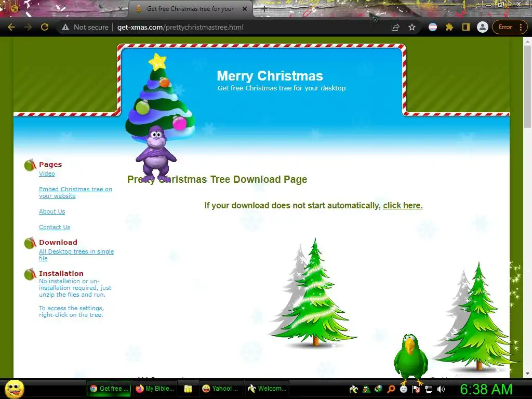
Task: Open the Extensions puzzle piece menu
Action: point(449,27)
